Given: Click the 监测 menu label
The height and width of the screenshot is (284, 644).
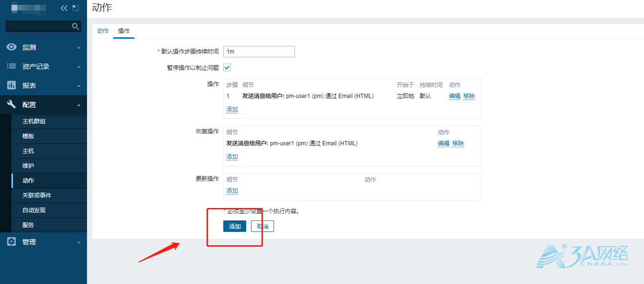Looking at the screenshot, I should (29, 47).
